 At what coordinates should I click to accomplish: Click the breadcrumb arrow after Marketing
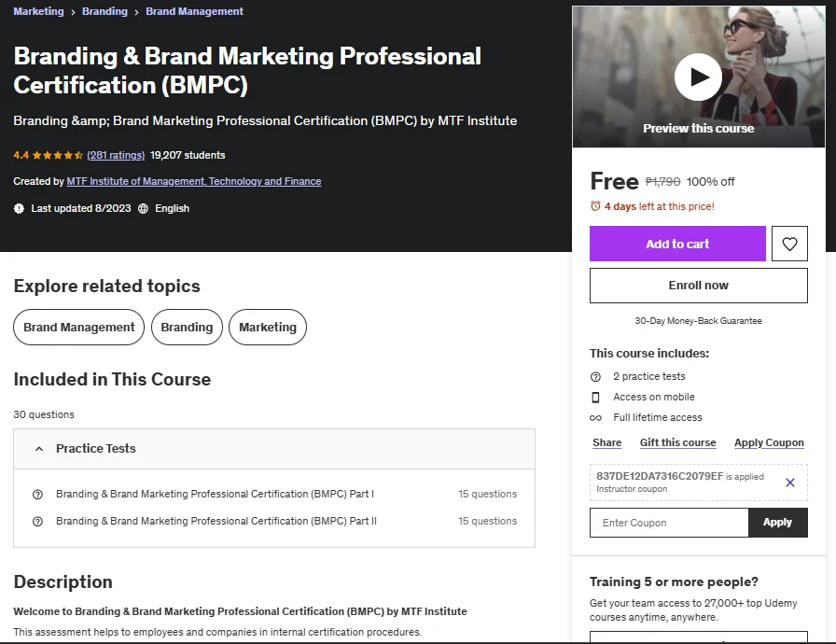pos(73,12)
